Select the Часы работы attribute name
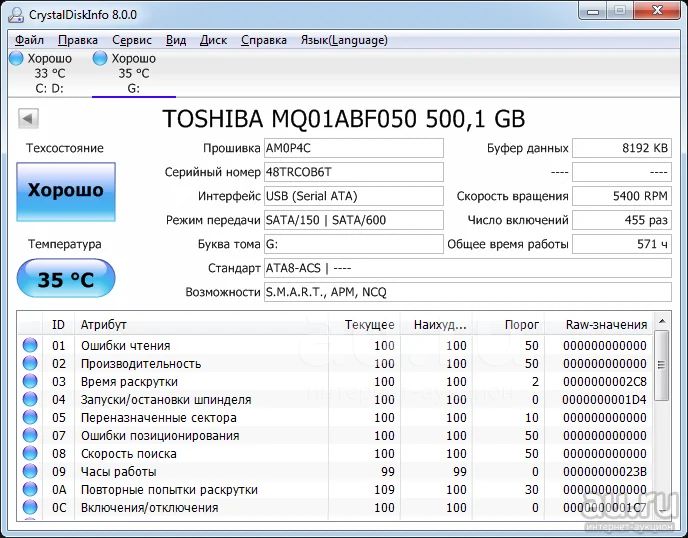This screenshot has height=538, width=688. pos(118,472)
